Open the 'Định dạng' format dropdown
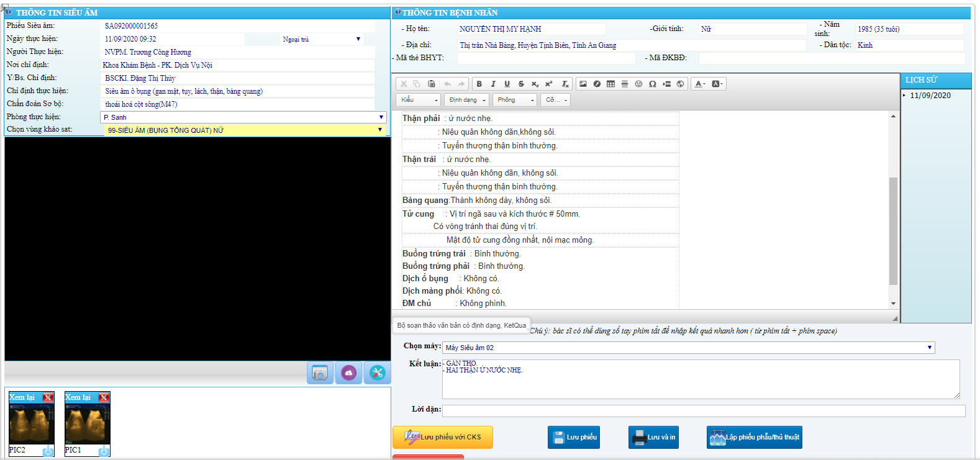The image size is (980, 460). [x=467, y=100]
